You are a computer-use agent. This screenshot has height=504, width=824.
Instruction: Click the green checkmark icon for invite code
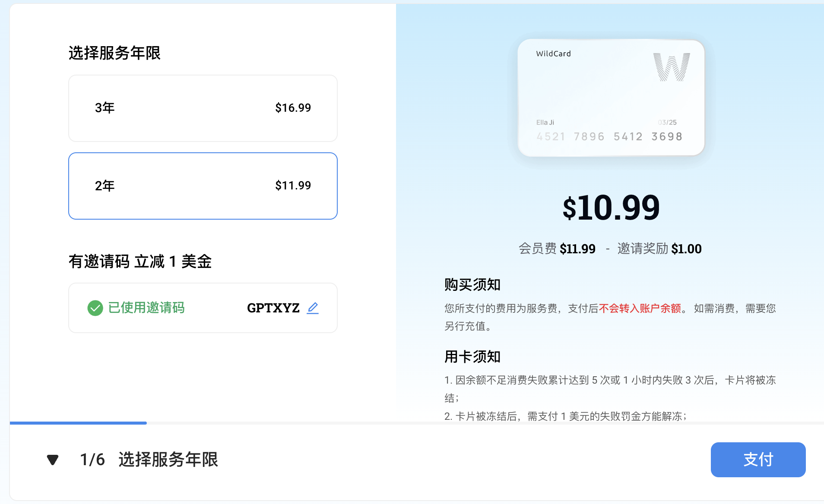point(95,308)
